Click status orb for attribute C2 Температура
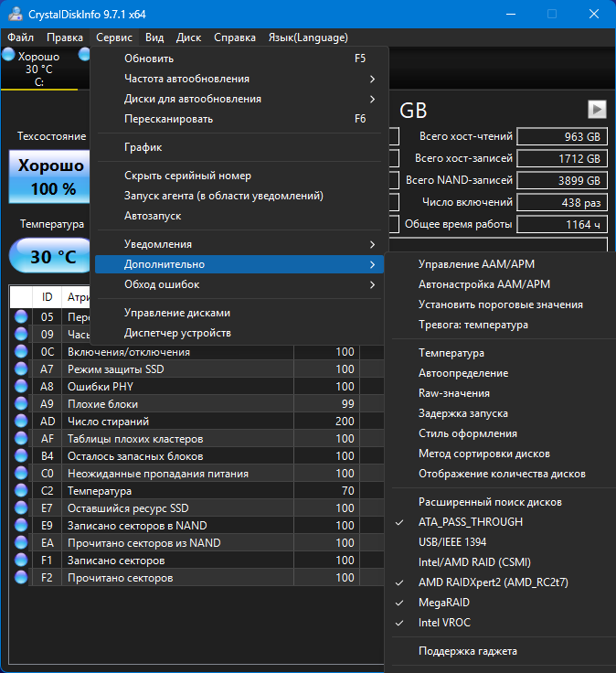616x673 pixels. [21, 490]
